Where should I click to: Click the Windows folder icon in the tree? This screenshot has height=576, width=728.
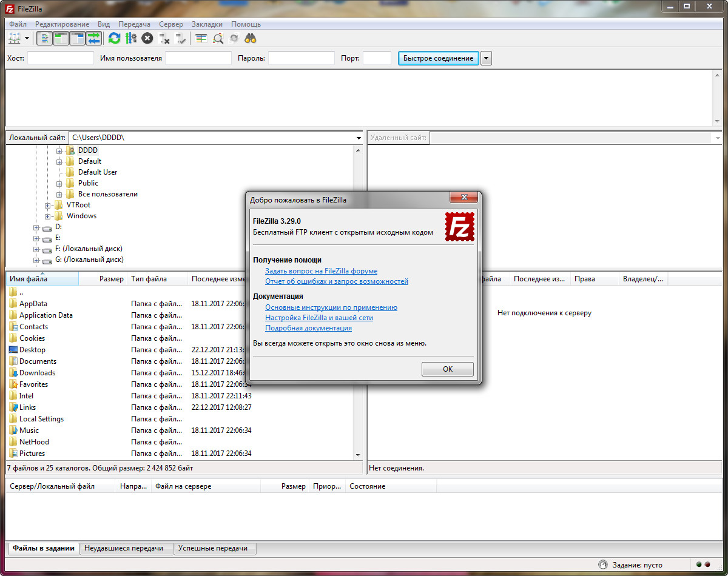[x=59, y=216]
